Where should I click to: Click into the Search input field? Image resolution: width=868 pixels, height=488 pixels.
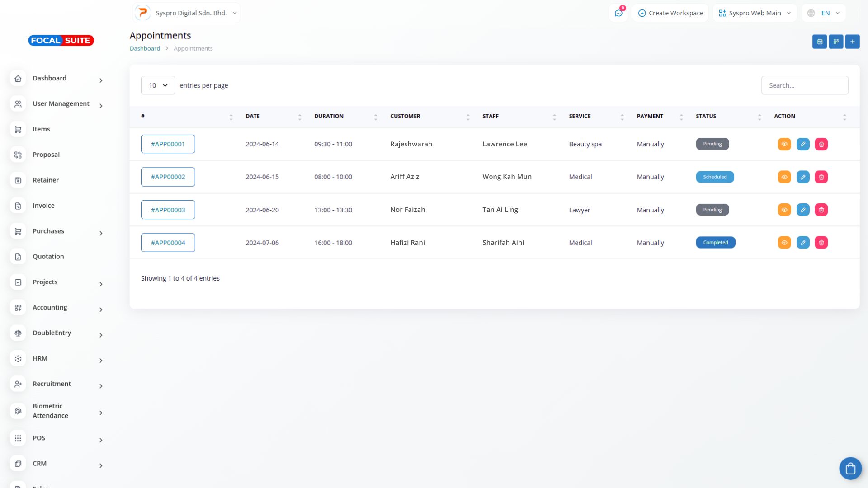pyautogui.click(x=804, y=85)
